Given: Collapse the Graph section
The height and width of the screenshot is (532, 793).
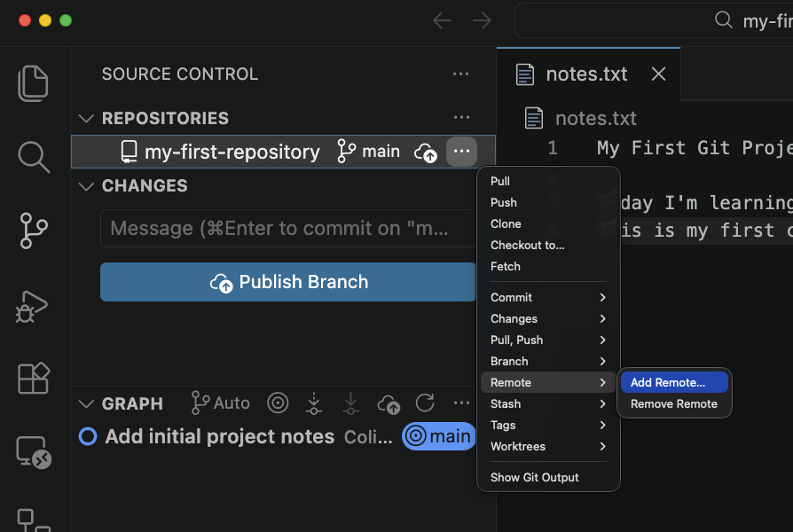Looking at the screenshot, I should 86,404.
